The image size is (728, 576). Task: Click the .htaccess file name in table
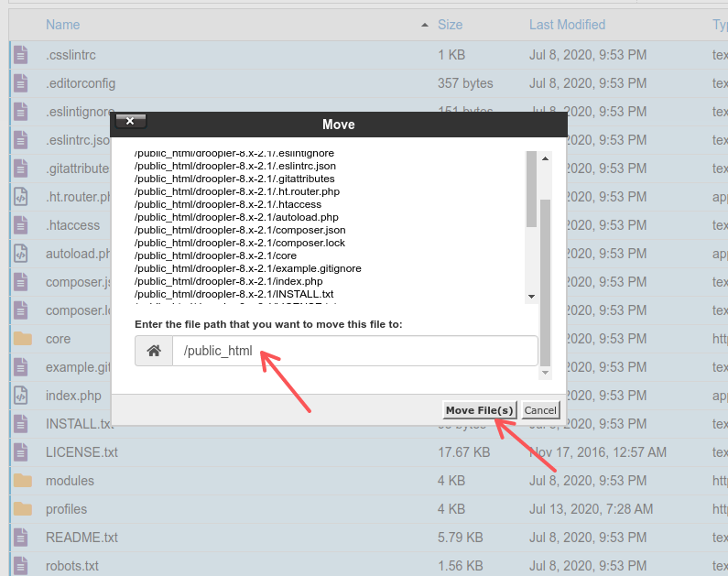(x=72, y=225)
